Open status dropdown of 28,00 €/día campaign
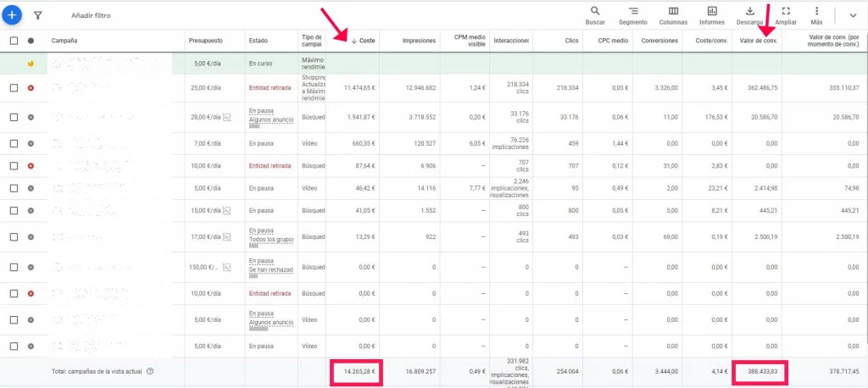 (x=31, y=117)
